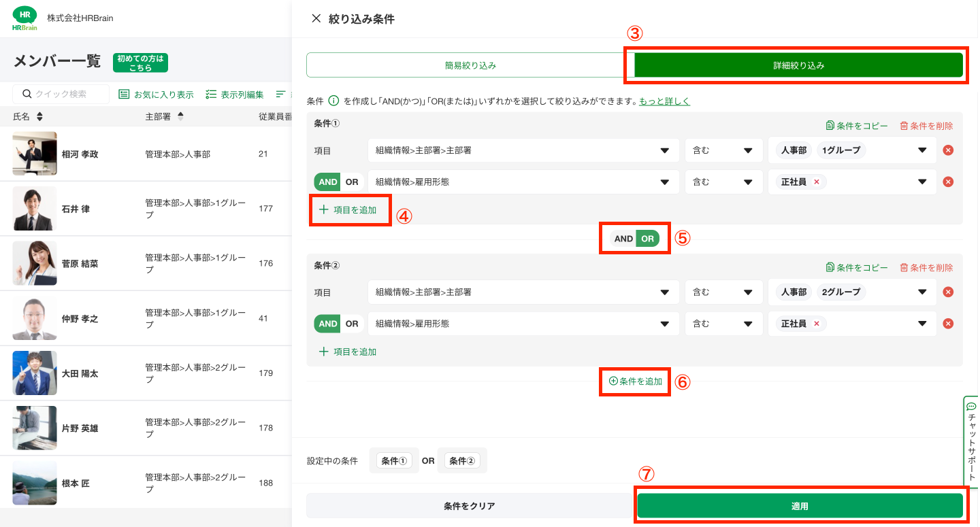The image size is (980, 527).
Task: Expand 人事部 1グループ value dropdown
Action: [921, 150]
